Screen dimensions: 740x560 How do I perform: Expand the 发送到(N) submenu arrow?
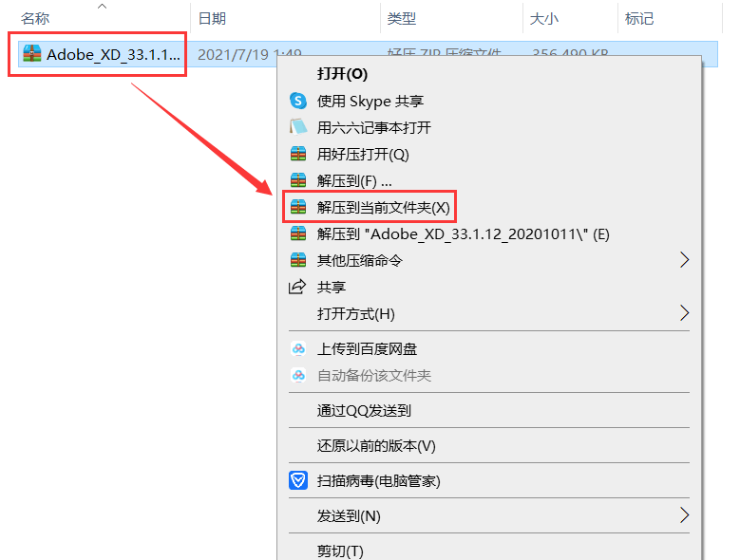click(x=684, y=514)
